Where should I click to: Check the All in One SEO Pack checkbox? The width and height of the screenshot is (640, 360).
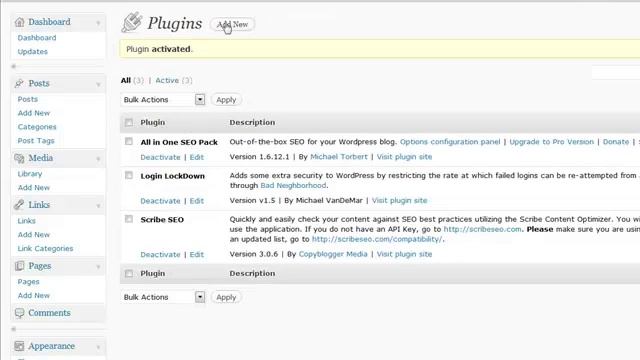[x=129, y=141]
